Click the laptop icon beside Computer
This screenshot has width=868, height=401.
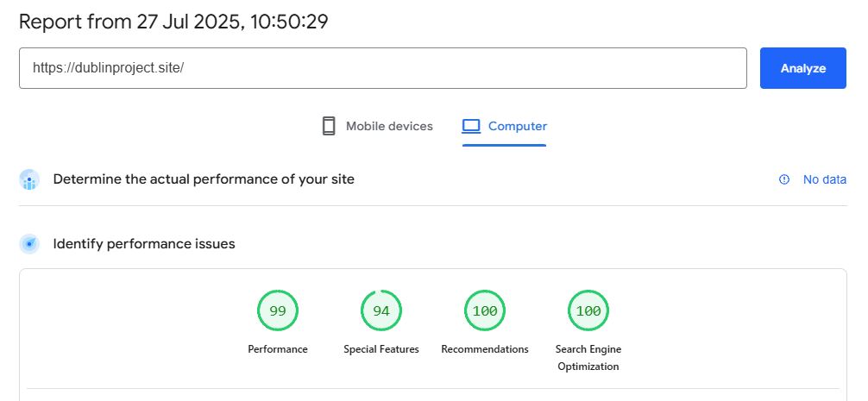(x=470, y=127)
